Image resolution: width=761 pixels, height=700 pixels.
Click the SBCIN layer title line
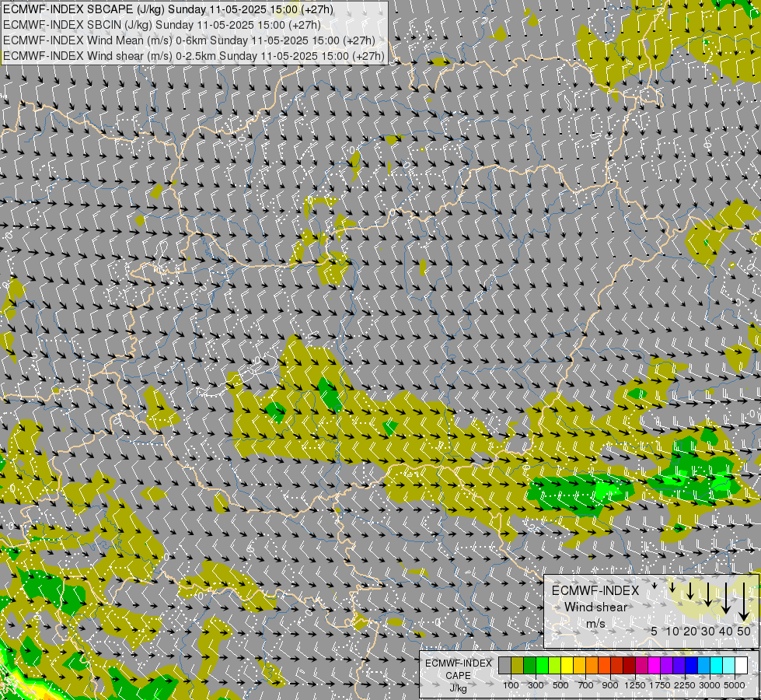(x=162, y=25)
